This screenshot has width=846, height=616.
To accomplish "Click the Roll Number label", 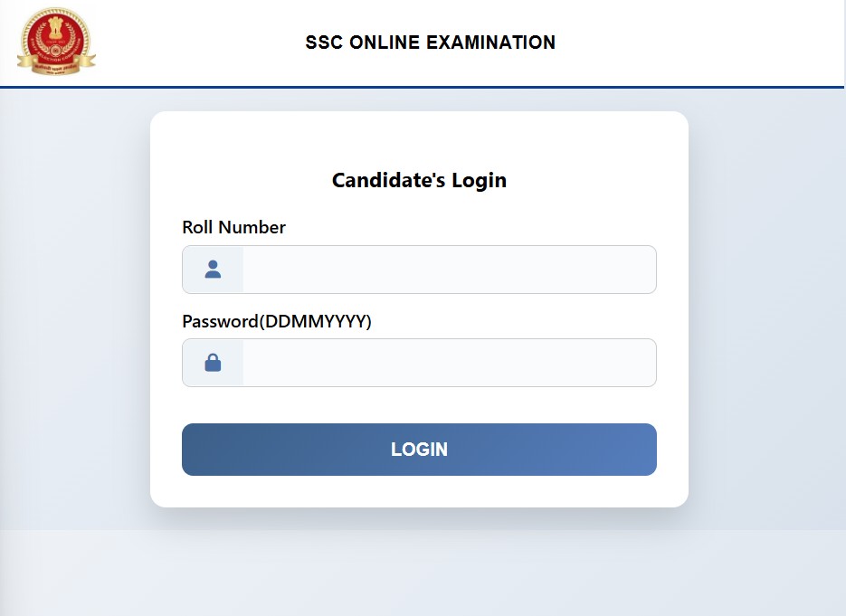I will (233, 227).
